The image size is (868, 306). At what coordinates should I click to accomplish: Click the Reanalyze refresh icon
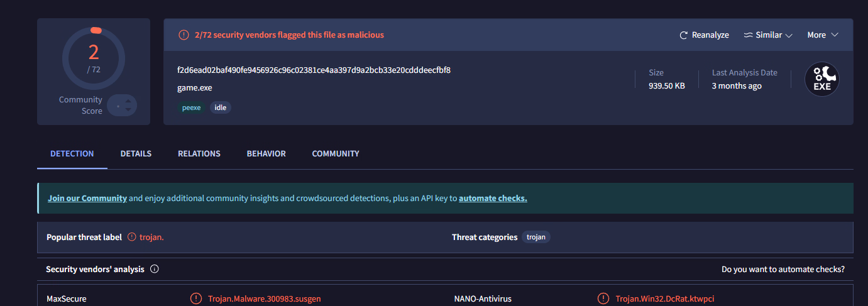click(x=684, y=35)
